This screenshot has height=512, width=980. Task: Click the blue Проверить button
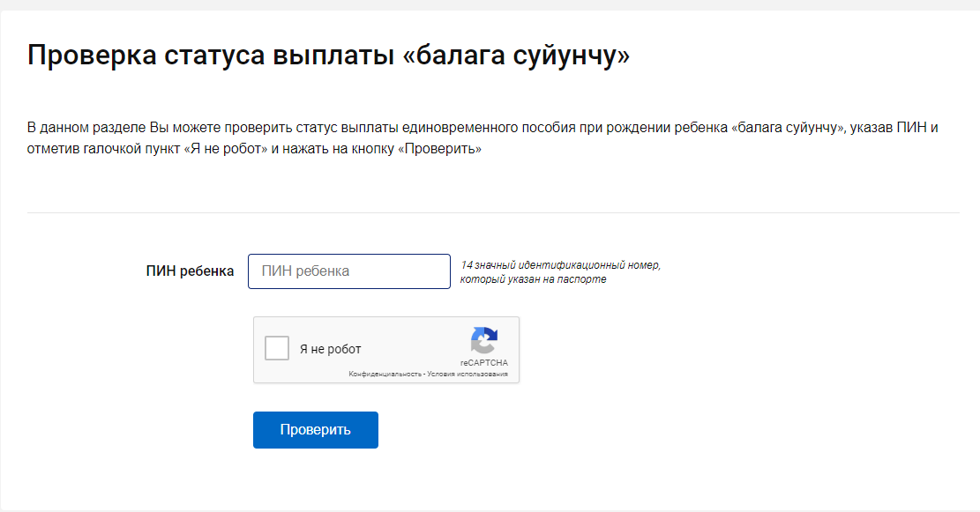[x=316, y=429]
